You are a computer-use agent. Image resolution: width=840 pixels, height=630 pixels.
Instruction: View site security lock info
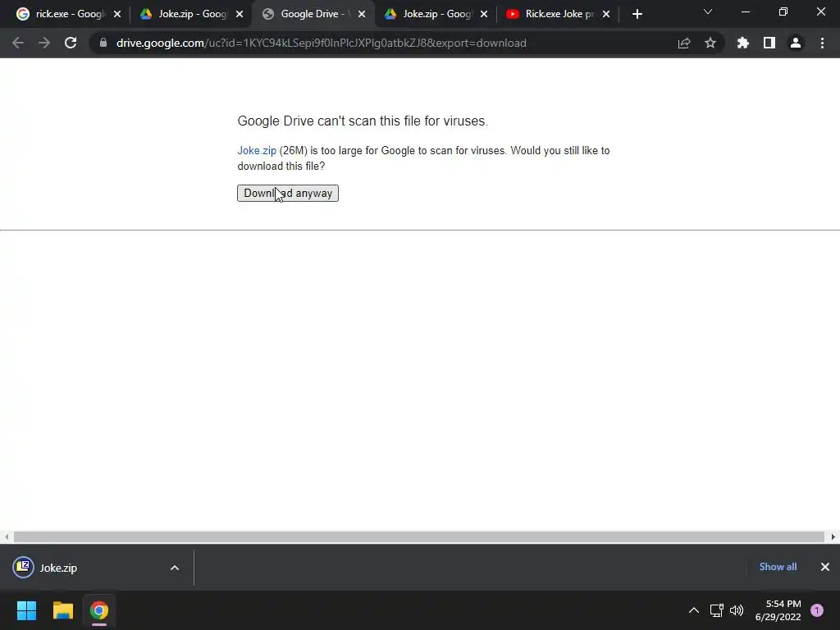tap(103, 43)
